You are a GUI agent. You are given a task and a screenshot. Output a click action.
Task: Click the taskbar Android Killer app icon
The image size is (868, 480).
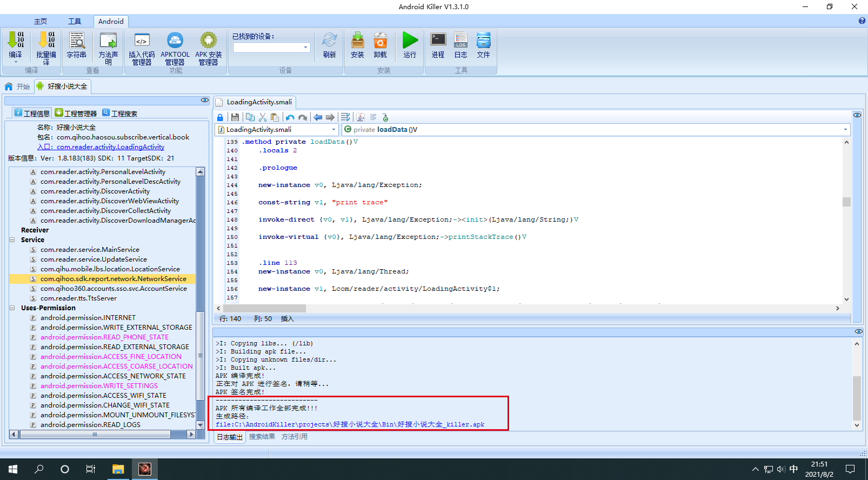click(144, 469)
